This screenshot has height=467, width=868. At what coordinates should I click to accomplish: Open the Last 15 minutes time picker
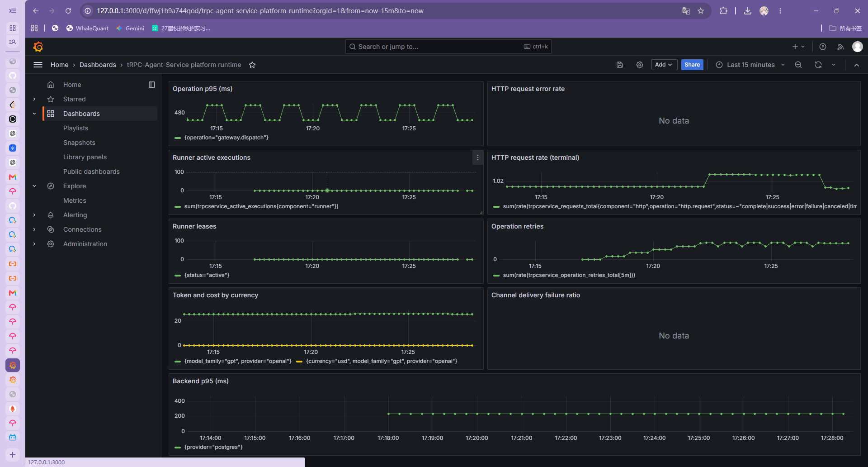pyautogui.click(x=750, y=65)
